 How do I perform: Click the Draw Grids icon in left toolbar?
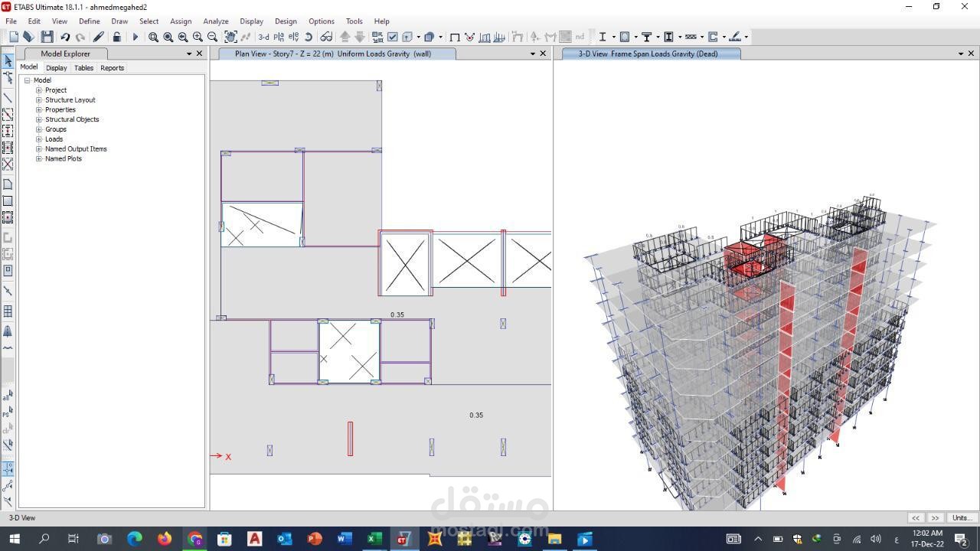pyautogui.click(x=8, y=311)
